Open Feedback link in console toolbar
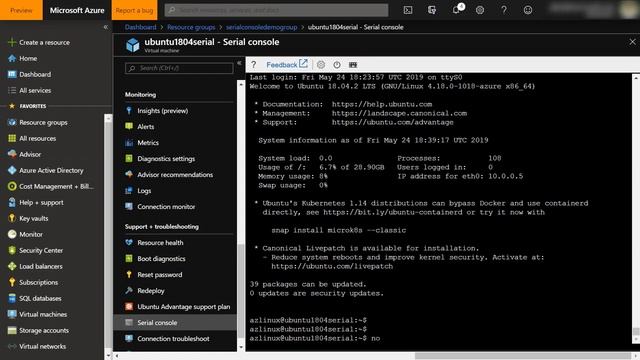Screen dimensions: 640x360 (287, 64)
